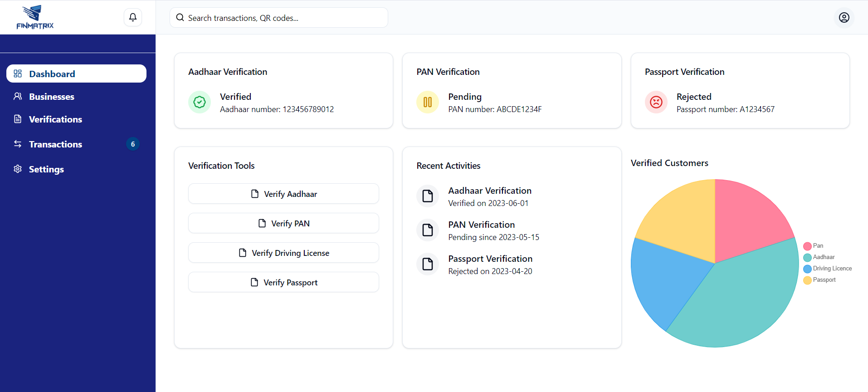Viewport: 868px width, 392px height.
Task: Click the Businesses people icon
Action: (18, 96)
